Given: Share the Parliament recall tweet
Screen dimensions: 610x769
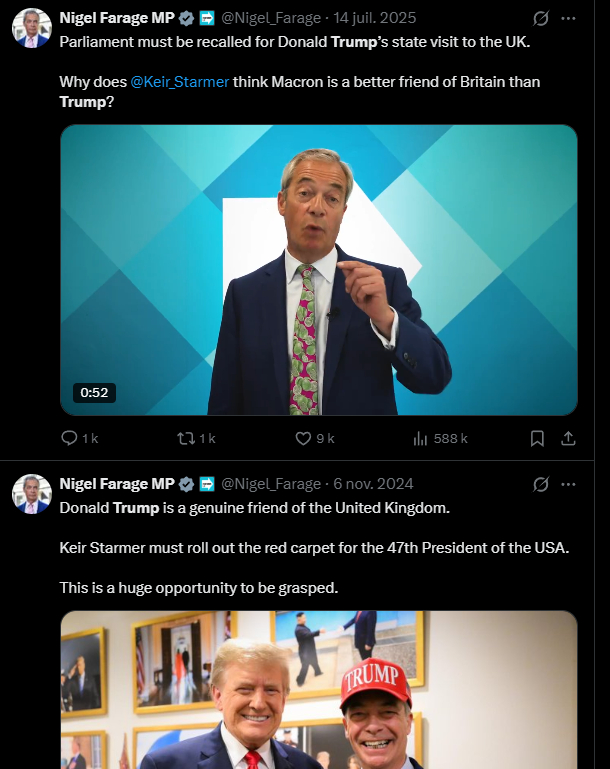Looking at the screenshot, I should (x=567, y=438).
